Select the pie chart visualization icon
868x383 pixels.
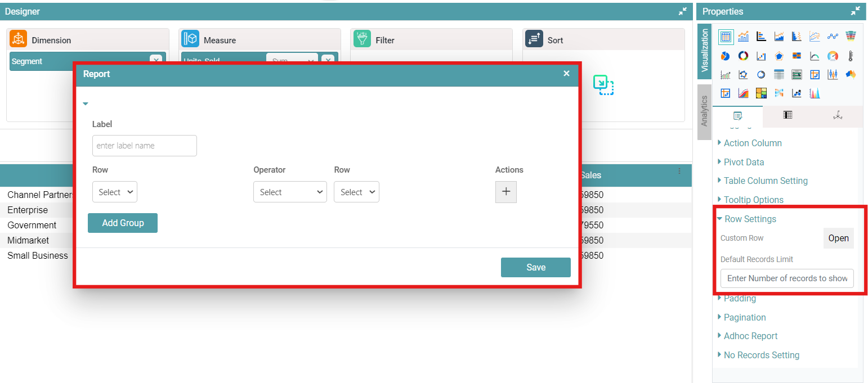tap(726, 56)
